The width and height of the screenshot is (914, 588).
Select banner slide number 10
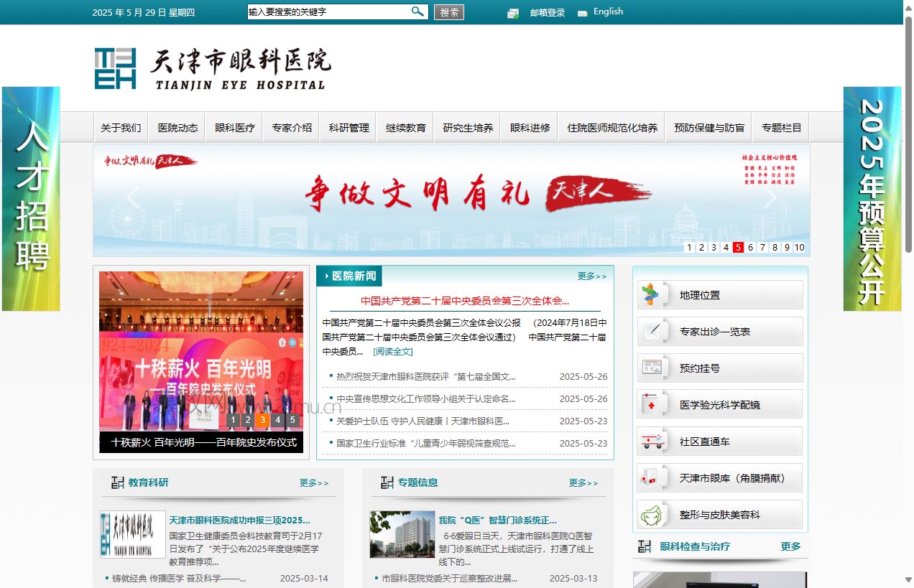(x=799, y=248)
